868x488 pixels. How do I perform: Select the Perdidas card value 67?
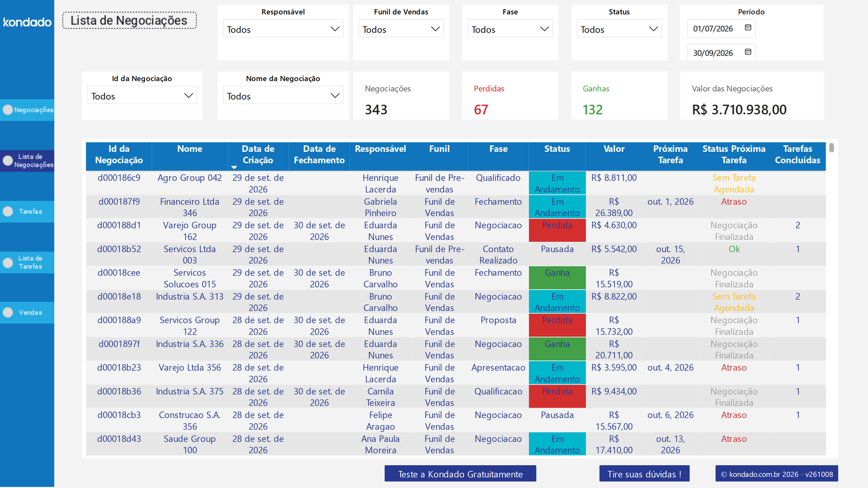(x=481, y=110)
